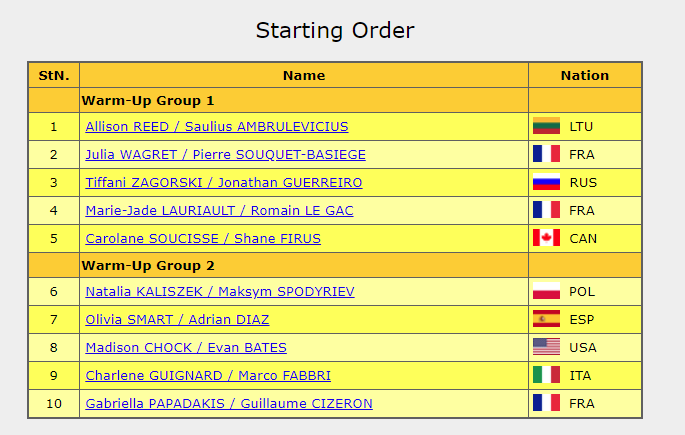The height and width of the screenshot is (435, 685).
Task: Open Tiffani ZAGORSKI / Jonathan GUERREIRO link
Action: tap(224, 183)
